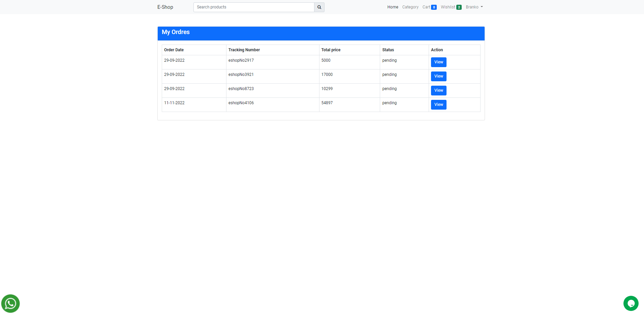644x314 pixels.
Task: View order eshopNo4106 details
Action: (x=438, y=105)
